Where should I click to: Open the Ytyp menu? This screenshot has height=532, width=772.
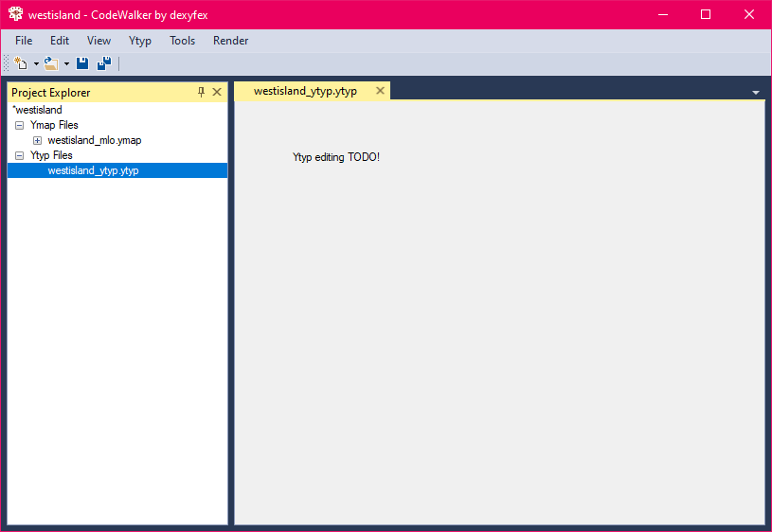[x=140, y=41]
